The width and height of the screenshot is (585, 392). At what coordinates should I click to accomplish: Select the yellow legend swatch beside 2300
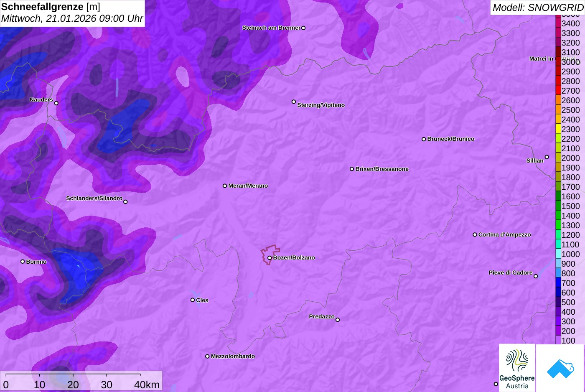558,129
